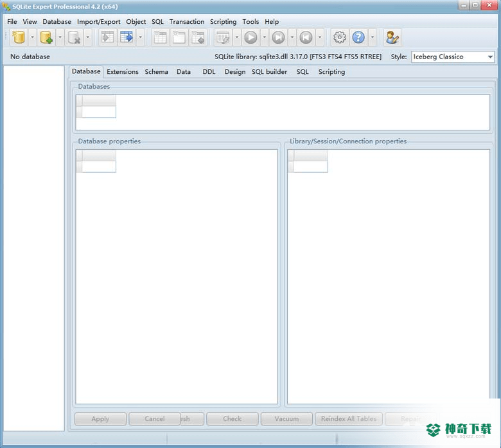The image size is (501, 448).
Task: Open the Style combo box Iceberg Classico
Action: 453,57
